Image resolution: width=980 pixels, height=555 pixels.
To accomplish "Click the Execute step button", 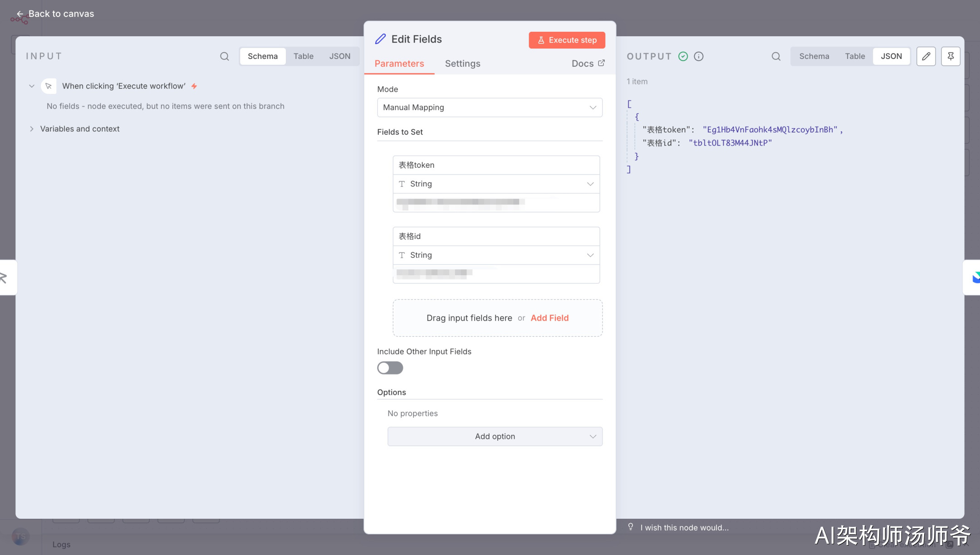I will [567, 40].
